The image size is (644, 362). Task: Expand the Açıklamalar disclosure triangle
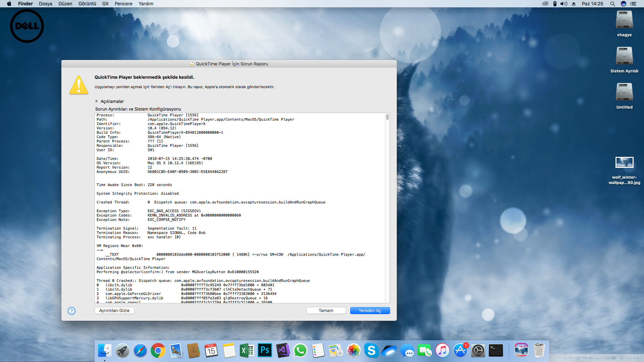coord(97,101)
